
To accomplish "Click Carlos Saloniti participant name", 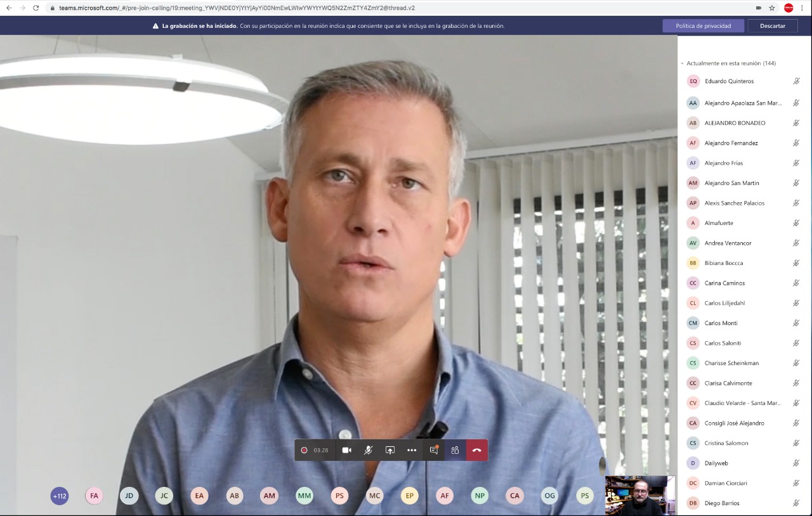I will tap(723, 343).
